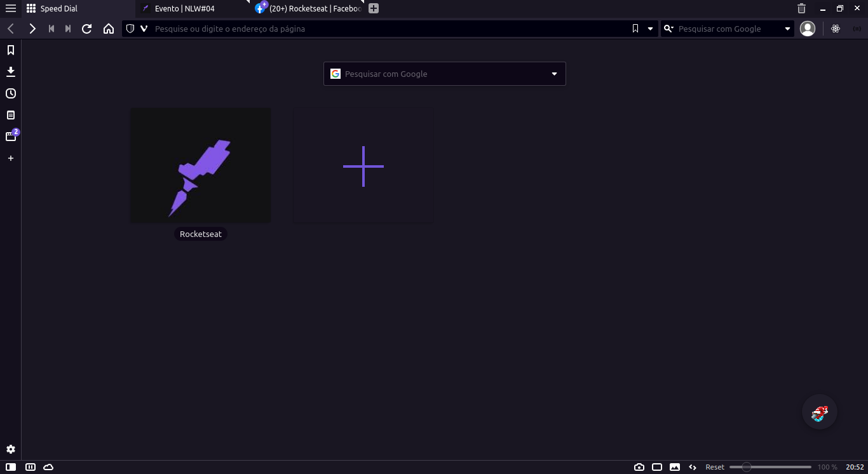Image resolution: width=868 pixels, height=474 pixels.
Task: Adjust the page zoom slider
Action: coord(770,467)
